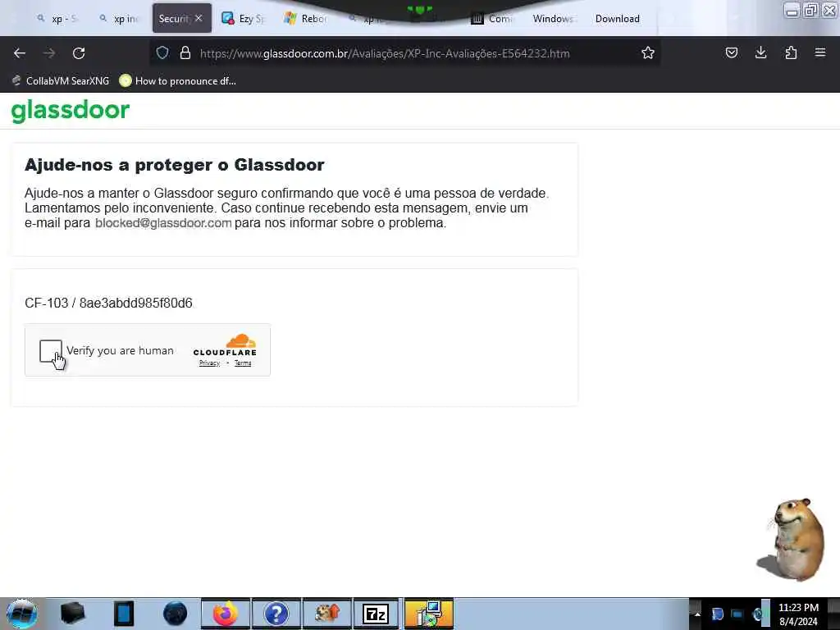This screenshot has width=840, height=630.
Task: Show hidden system tray icons
Action: tap(697, 614)
